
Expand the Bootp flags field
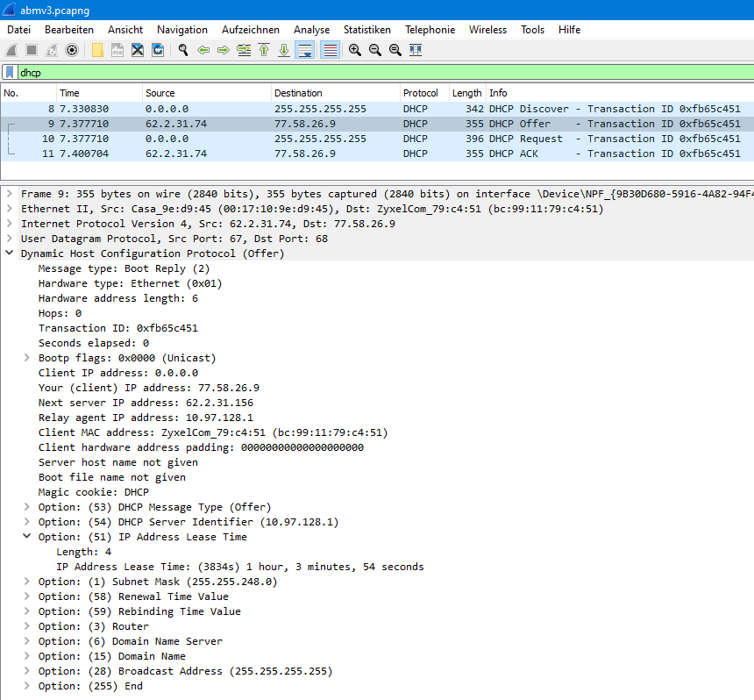(27, 358)
